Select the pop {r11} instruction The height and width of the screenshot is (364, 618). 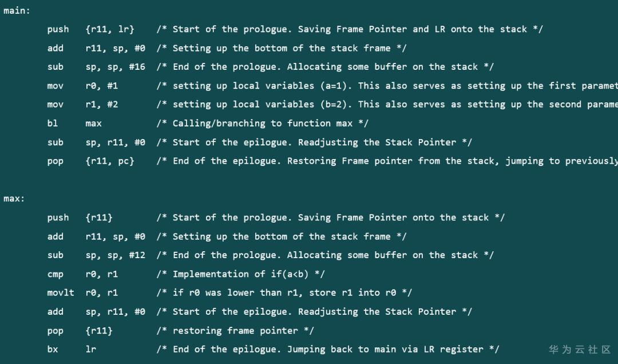(80, 331)
